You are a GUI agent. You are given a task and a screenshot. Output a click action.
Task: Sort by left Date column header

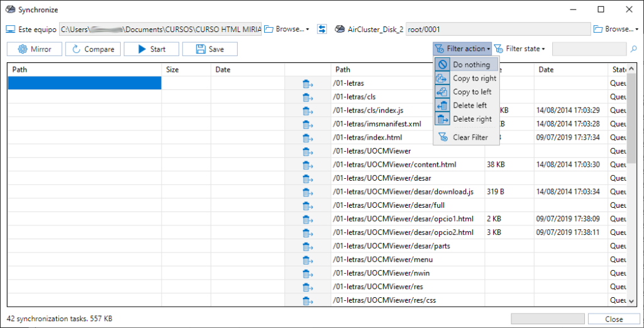click(x=248, y=69)
